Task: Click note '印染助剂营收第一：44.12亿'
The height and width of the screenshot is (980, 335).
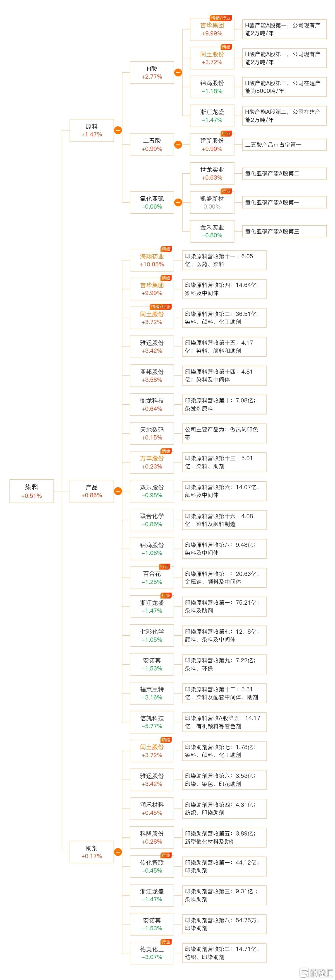Action: coord(224,866)
